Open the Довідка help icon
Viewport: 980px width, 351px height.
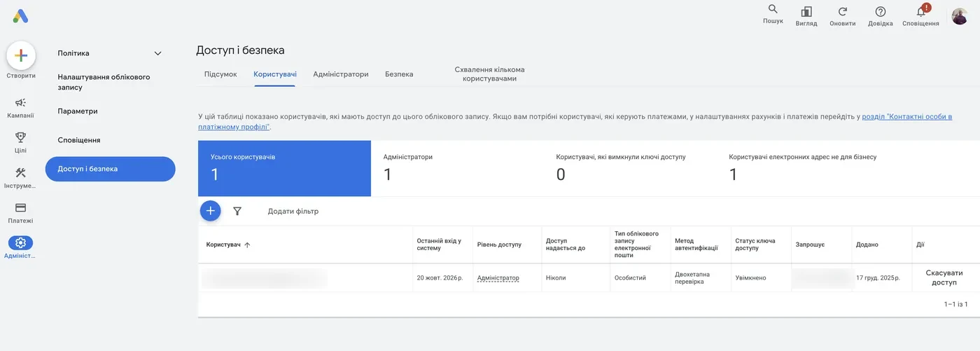(x=881, y=11)
